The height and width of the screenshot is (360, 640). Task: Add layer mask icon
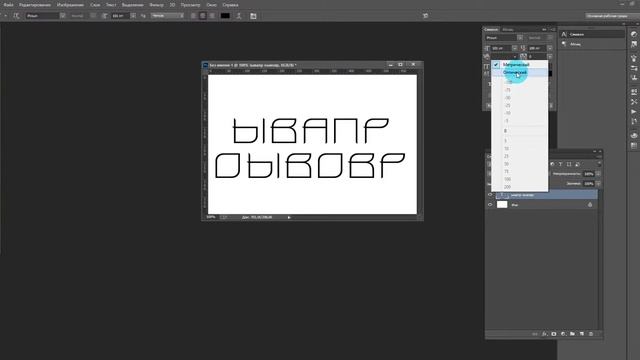point(553,334)
